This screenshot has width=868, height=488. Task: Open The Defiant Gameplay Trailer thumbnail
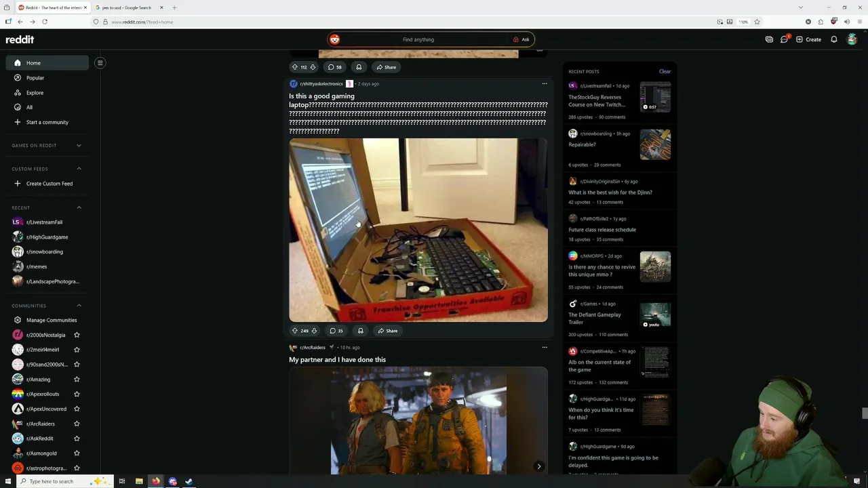tap(655, 314)
